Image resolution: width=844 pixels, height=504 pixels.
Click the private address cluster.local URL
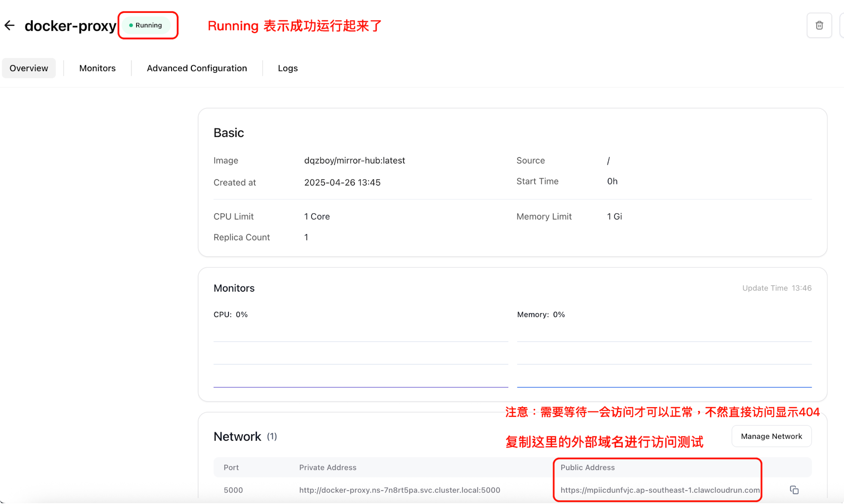(400, 490)
